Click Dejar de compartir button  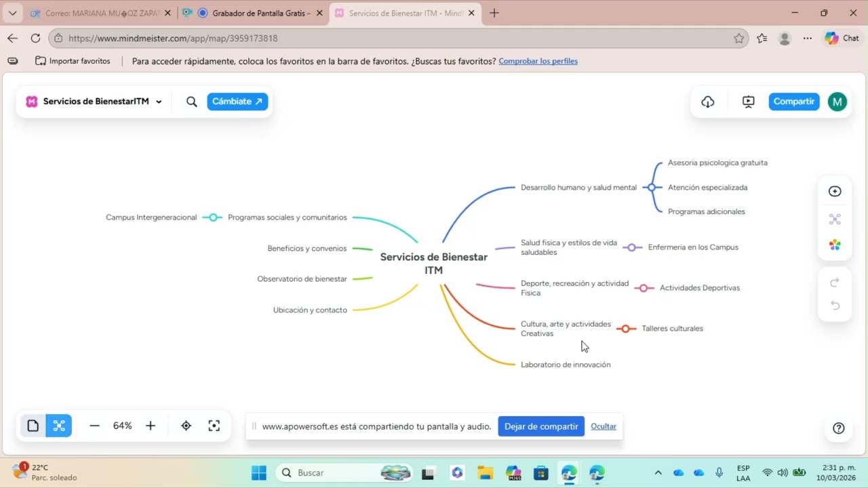541,426
